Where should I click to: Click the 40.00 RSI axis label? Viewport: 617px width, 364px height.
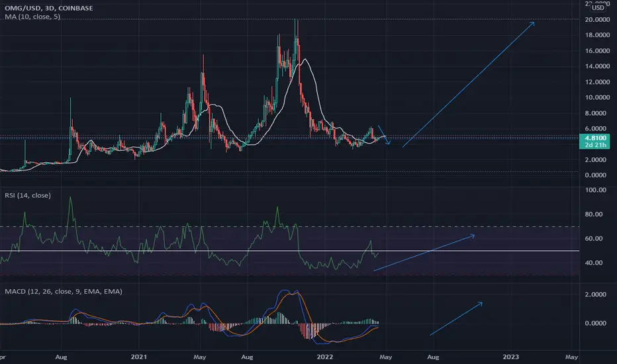(594, 263)
